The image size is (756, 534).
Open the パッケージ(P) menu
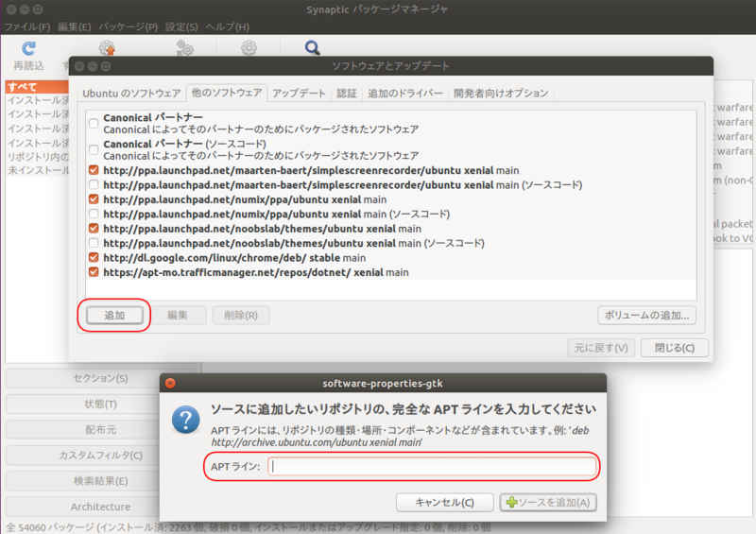(x=129, y=27)
